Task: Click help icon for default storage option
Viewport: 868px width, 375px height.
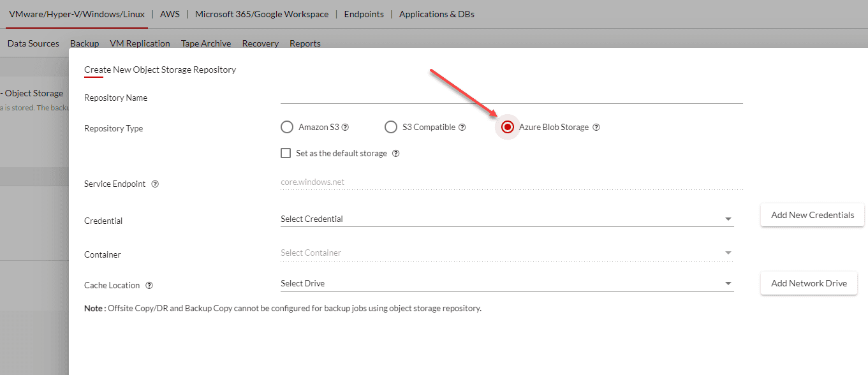Action: [396, 154]
